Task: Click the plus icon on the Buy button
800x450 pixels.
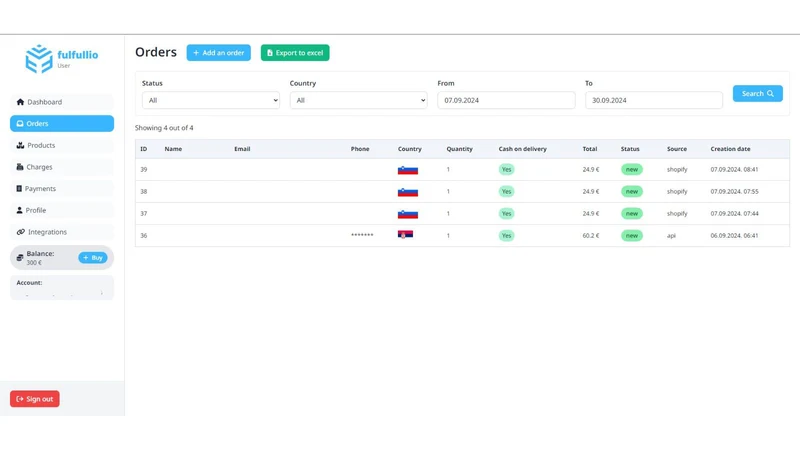Action: 86,258
